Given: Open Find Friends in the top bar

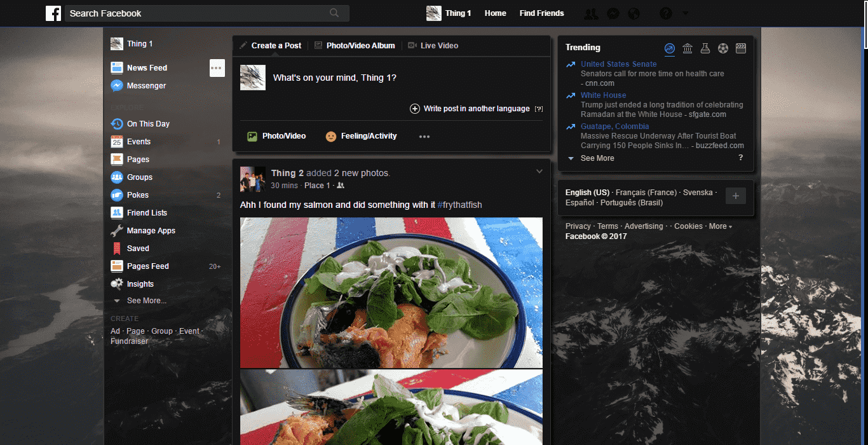Looking at the screenshot, I should [541, 13].
